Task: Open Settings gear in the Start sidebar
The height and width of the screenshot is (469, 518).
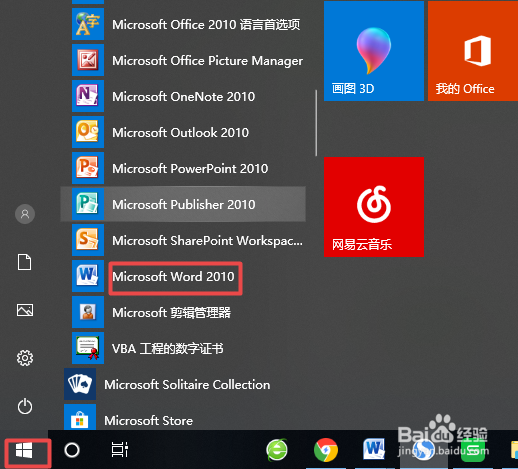Action: [25, 358]
